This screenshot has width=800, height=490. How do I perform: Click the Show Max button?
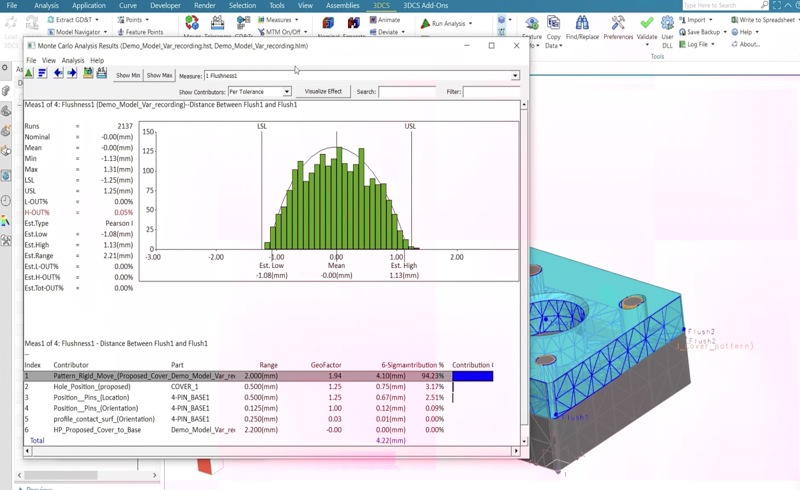(x=159, y=75)
